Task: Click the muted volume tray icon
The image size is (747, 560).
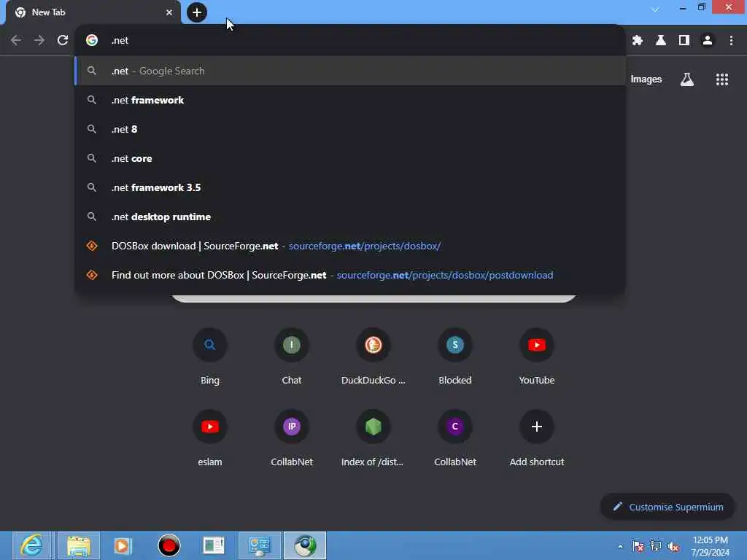Action: [x=673, y=546]
